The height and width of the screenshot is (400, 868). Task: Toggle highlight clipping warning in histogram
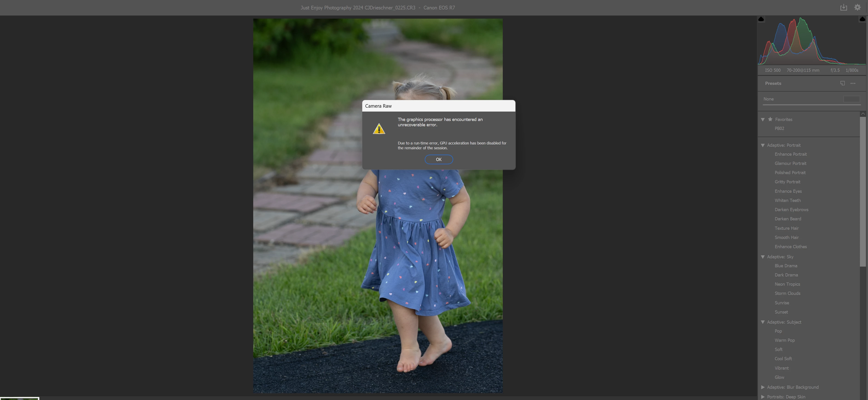[862, 19]
